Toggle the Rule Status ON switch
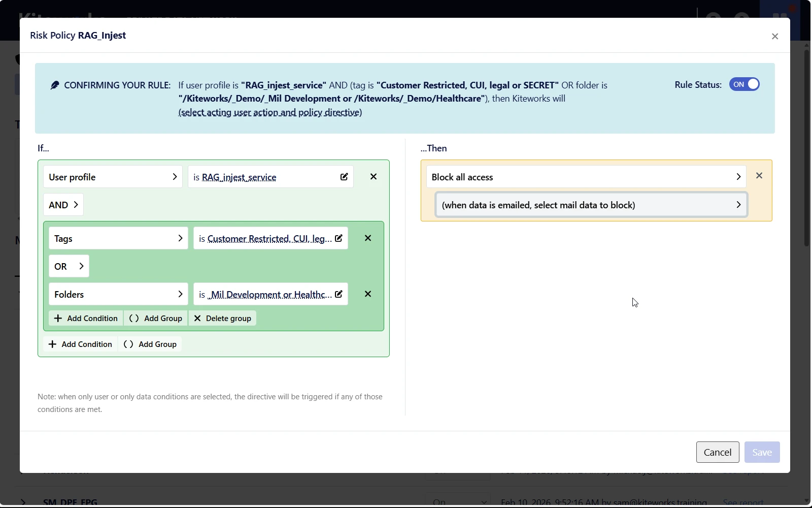Image resolution: width=812 pixels, height=508 pixels. [744, 84]
